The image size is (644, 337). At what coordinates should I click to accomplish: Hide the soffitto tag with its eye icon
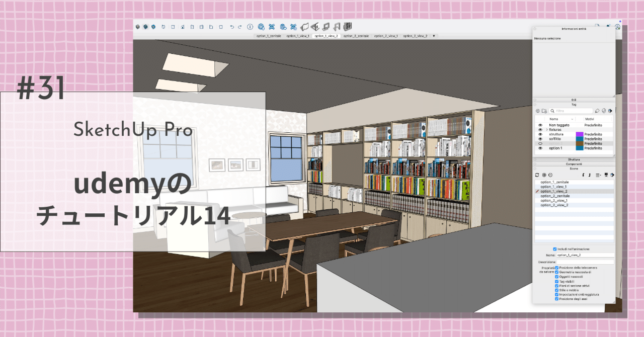[540, 139]
